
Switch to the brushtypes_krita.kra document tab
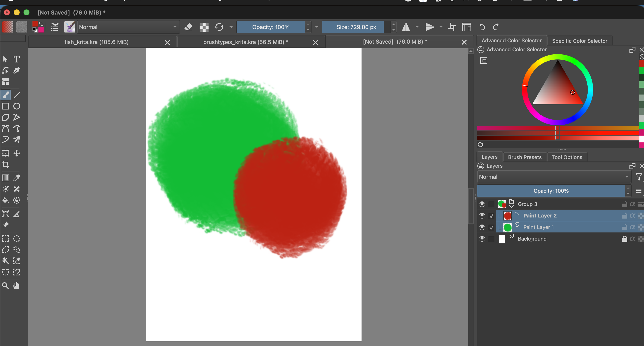coord(246,42)
